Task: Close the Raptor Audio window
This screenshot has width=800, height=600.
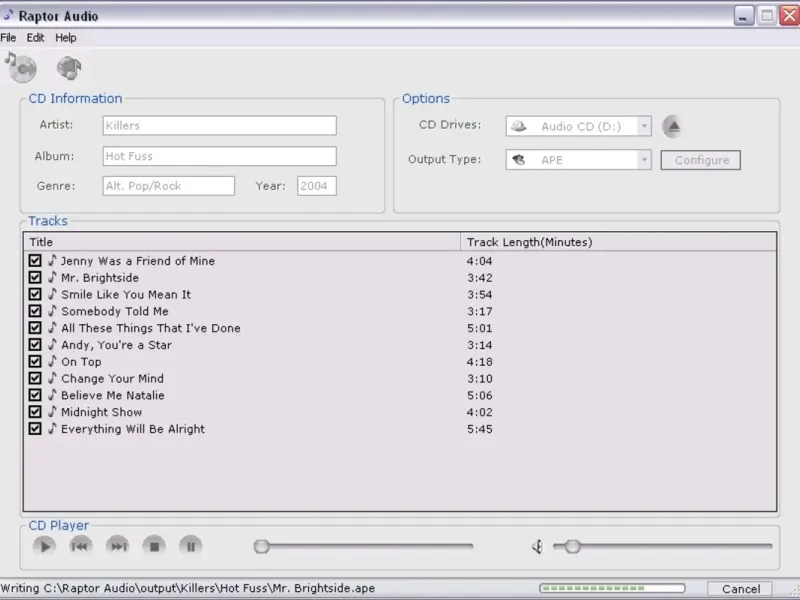Action: (x=789, y=16)
